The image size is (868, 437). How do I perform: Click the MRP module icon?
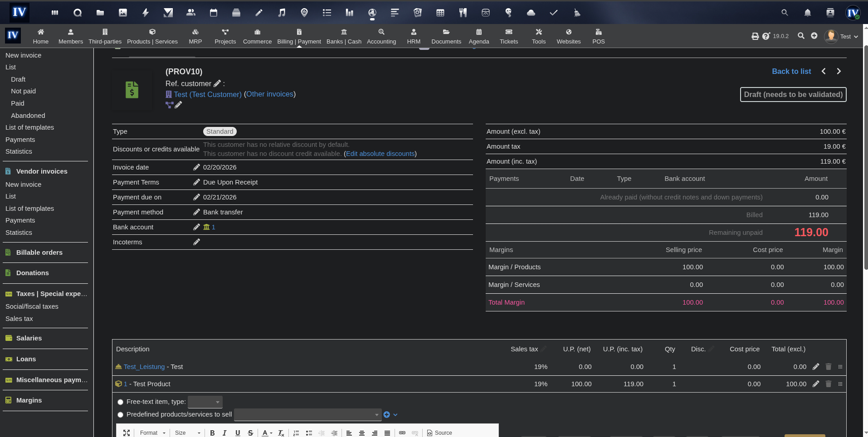(x=195, y=36)
